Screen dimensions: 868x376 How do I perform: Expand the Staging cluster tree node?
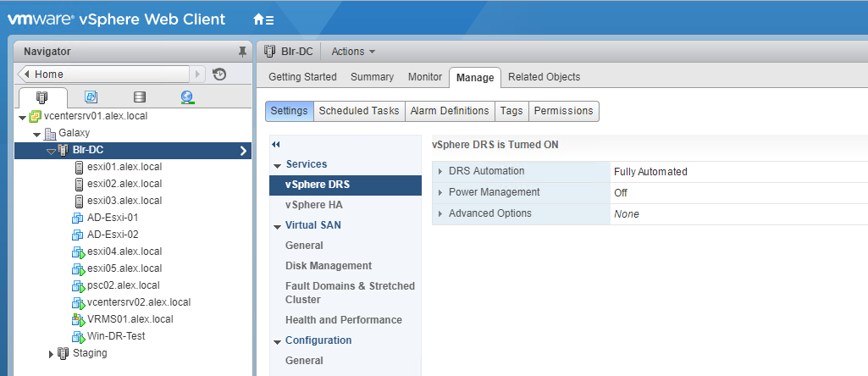point(51,353)
